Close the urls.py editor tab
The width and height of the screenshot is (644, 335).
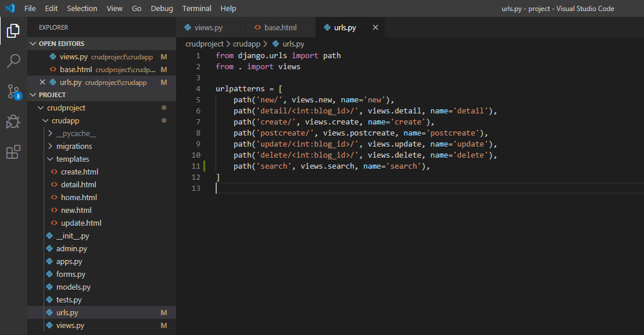(375, 27)
